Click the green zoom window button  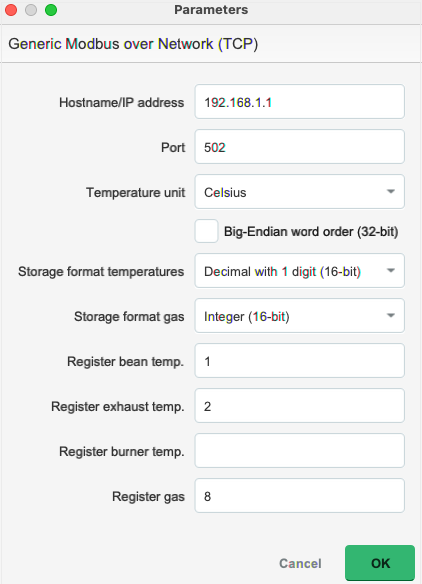click(x=51, y=10)
